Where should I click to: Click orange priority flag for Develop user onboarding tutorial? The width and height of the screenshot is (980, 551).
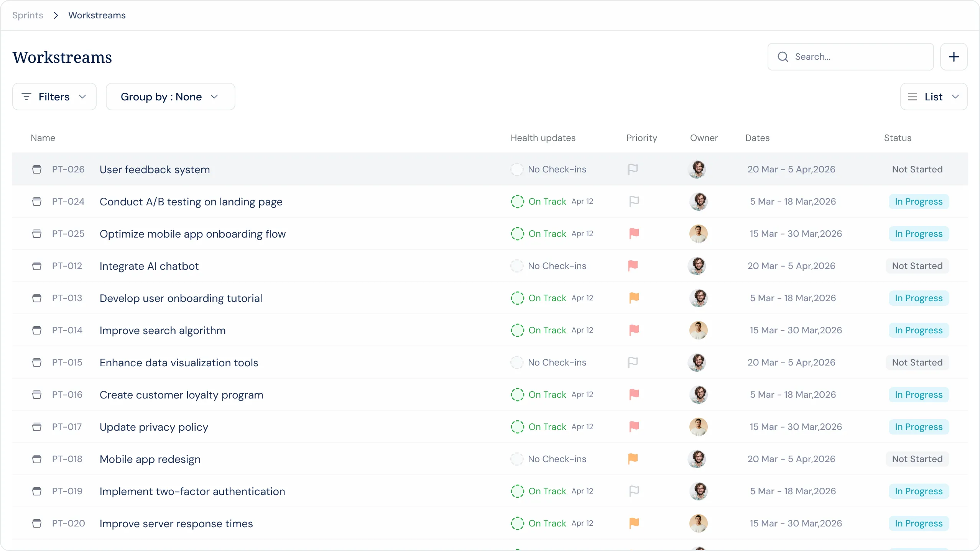[x=634, y=298]
